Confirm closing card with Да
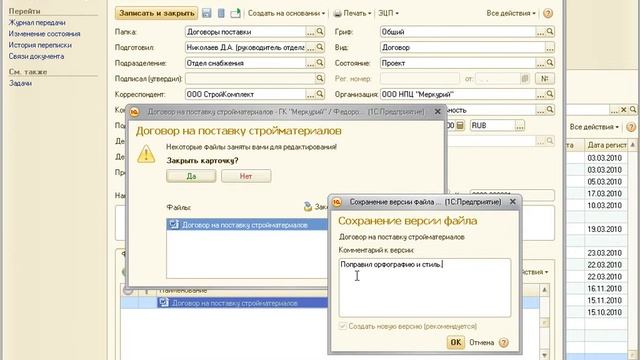640x360 pixels. point(191,176)
